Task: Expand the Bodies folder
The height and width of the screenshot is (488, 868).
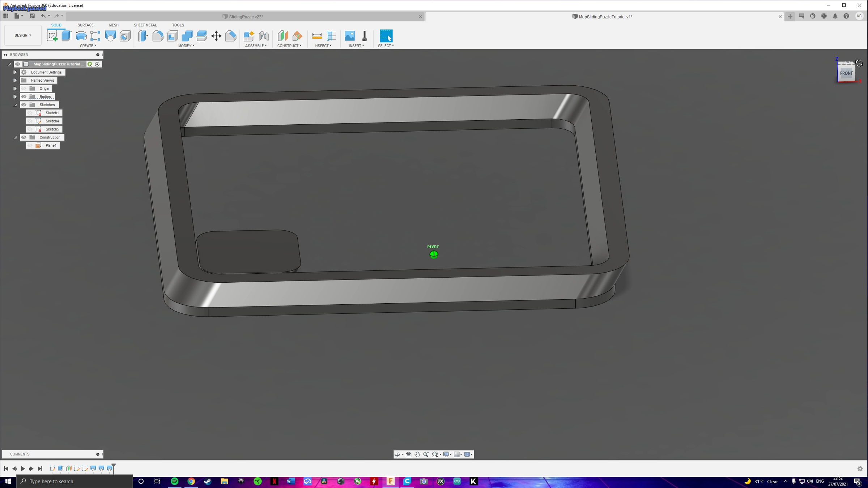Action: point(15,97)
